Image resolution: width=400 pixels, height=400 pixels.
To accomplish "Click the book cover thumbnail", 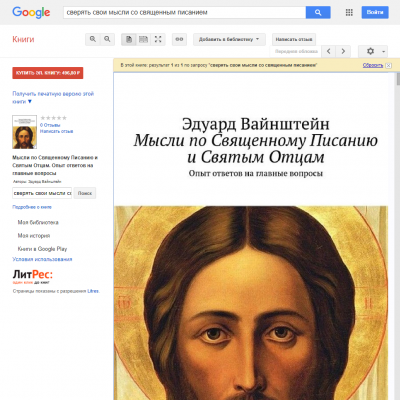I will point(24,132).
